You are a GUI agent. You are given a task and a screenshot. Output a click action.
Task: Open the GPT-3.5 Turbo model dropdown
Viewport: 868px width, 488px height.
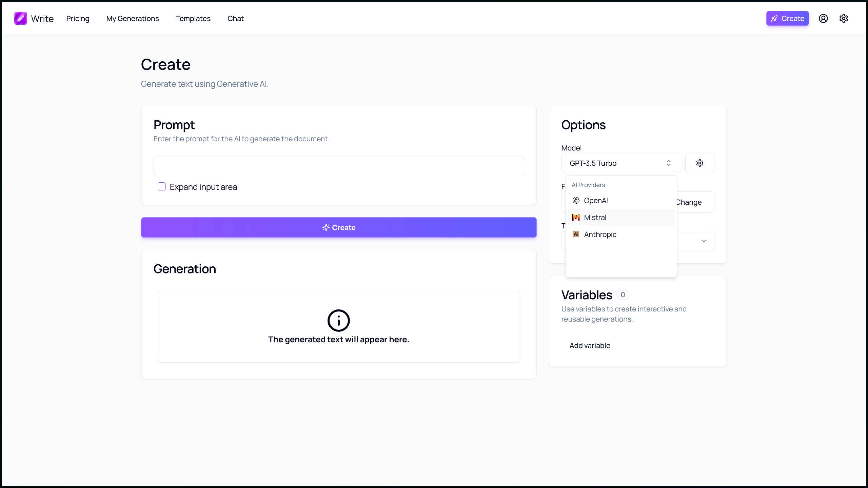click(x=621, y=163)
